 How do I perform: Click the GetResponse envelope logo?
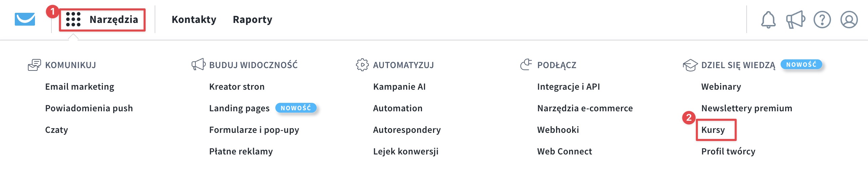coord(25,19)
